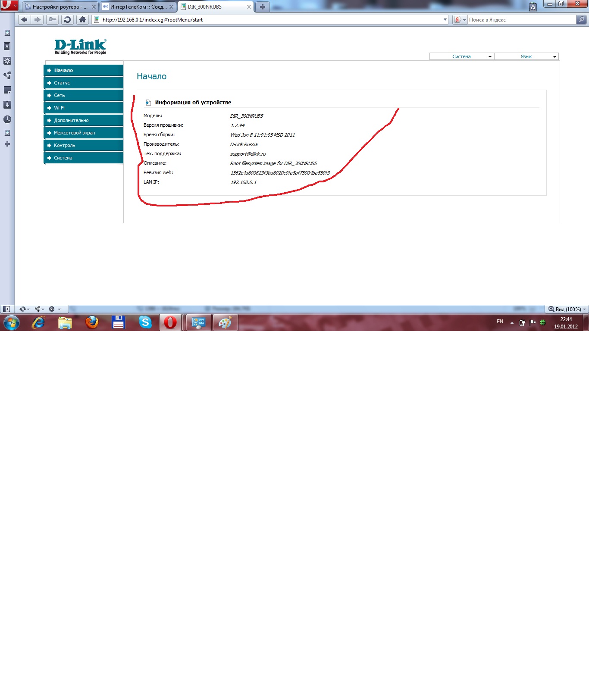Open closed tabs trash icon
589x700 pixels.
tap(533, 6)
